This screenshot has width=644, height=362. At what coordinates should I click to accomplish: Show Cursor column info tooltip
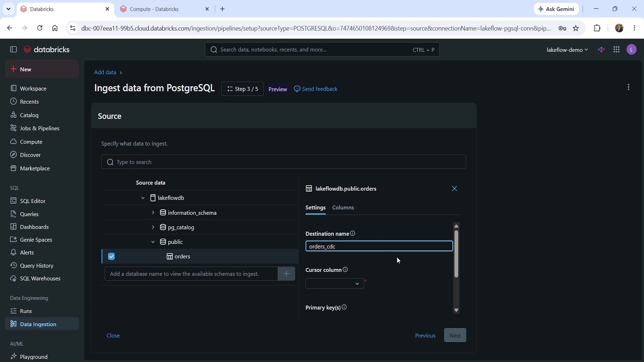(345, 269)
